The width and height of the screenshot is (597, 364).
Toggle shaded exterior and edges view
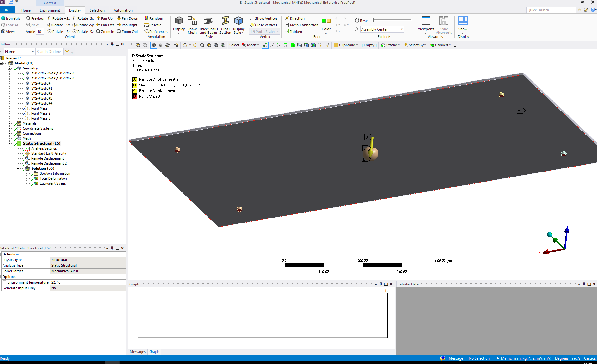154,45
